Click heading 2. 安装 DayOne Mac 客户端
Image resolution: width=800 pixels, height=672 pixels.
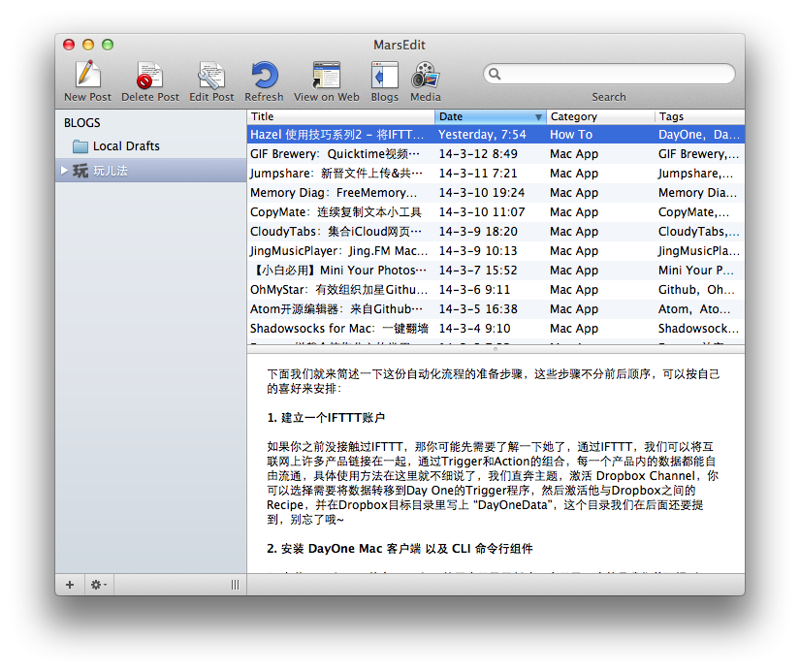(400, 549)
